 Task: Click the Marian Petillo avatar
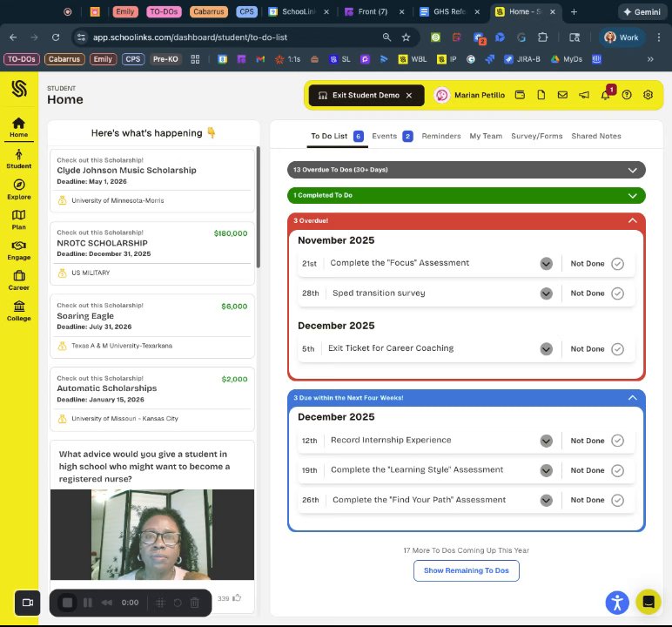pyautogui.click(x=441, y=95)
